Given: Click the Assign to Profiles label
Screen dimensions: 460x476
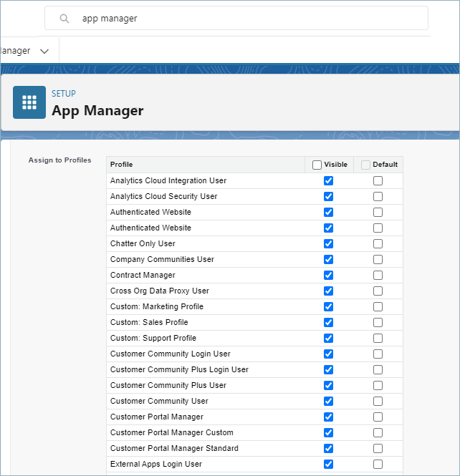Looking at the screenshot, I should point(60,160).
